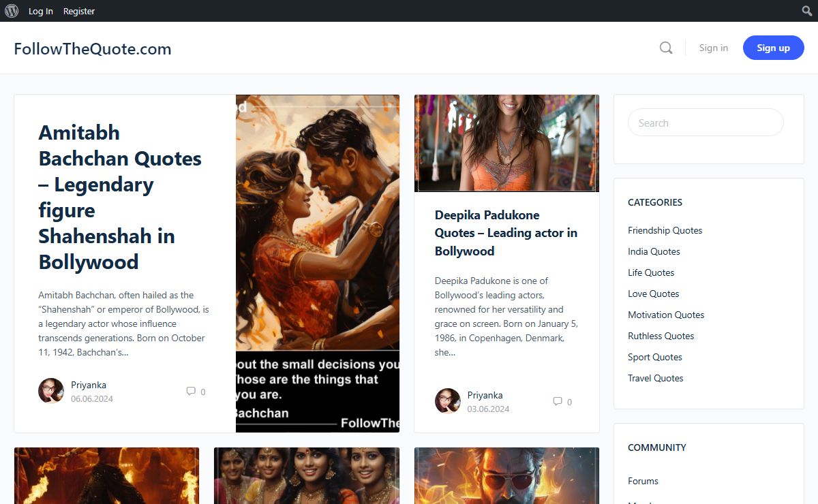Click the Sign in link
The image size is (818, 504).
tap(714, 48)
